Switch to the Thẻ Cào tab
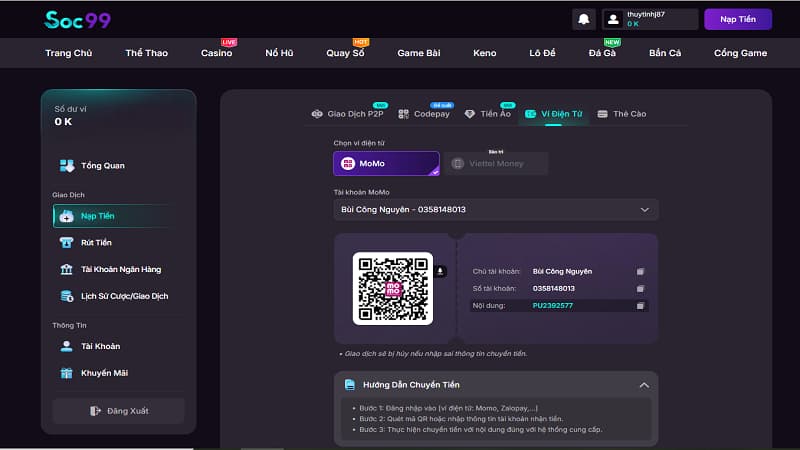 click(x=622, y=114)
